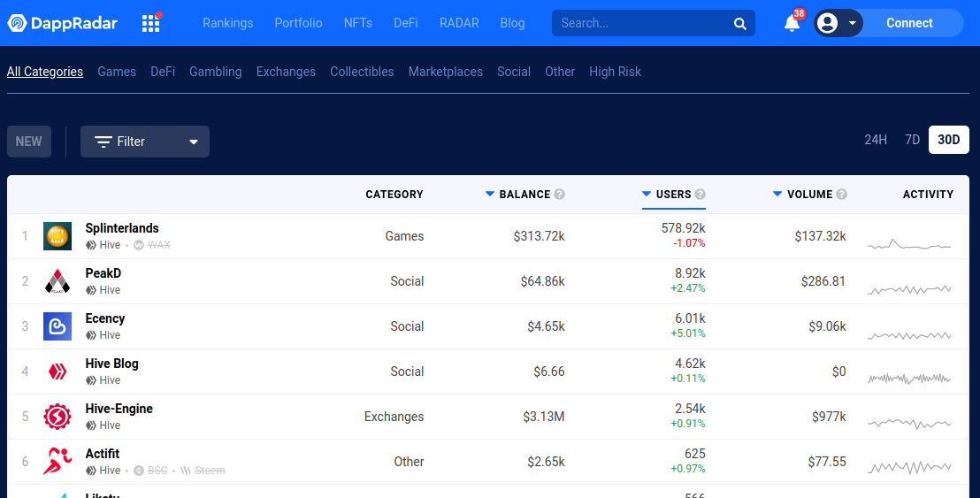Click Hive-Engine balance $3.13M
Screen dimensions: 980x498
tap(544, 416)
